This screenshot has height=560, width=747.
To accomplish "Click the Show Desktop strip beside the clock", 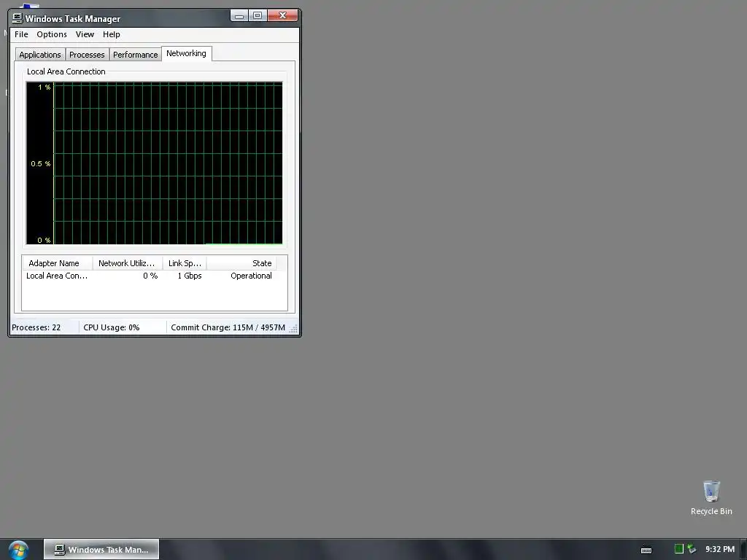I will (x=743, y=550).
